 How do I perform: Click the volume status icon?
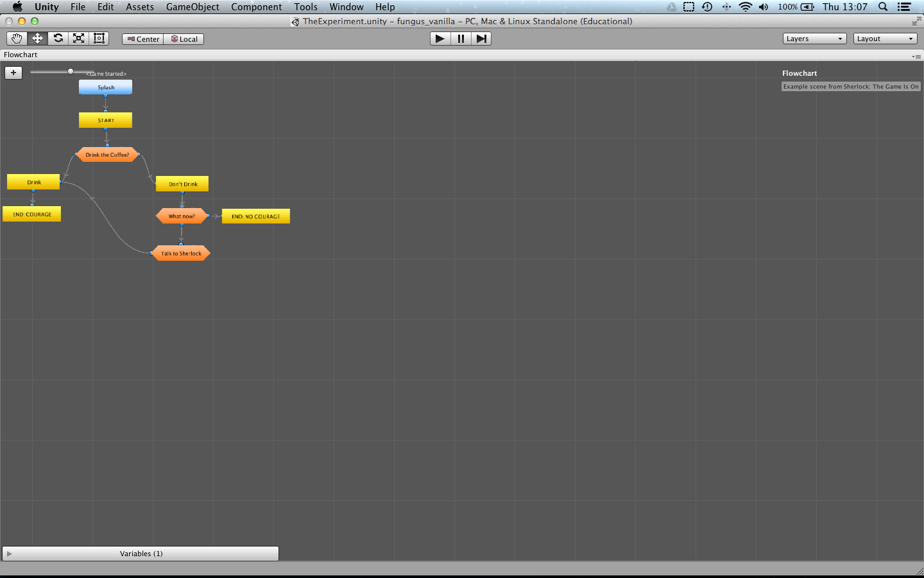pyautogui.click(x=764, y=7)
